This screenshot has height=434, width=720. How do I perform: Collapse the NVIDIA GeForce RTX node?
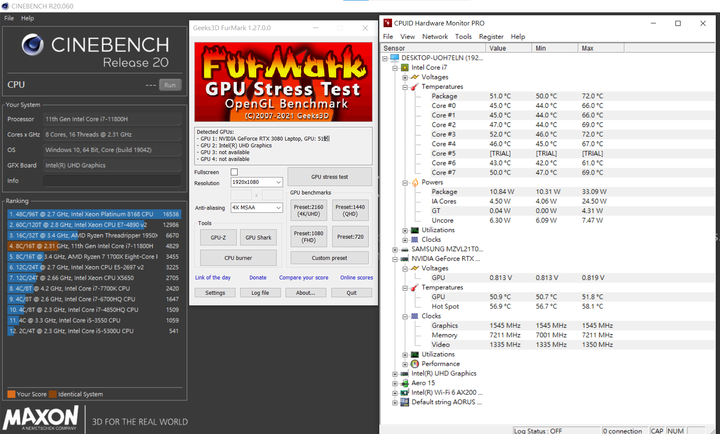tap(395, 259)
